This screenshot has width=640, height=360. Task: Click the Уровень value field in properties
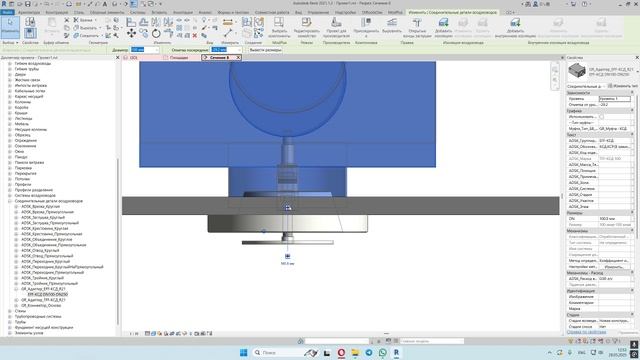614,99
